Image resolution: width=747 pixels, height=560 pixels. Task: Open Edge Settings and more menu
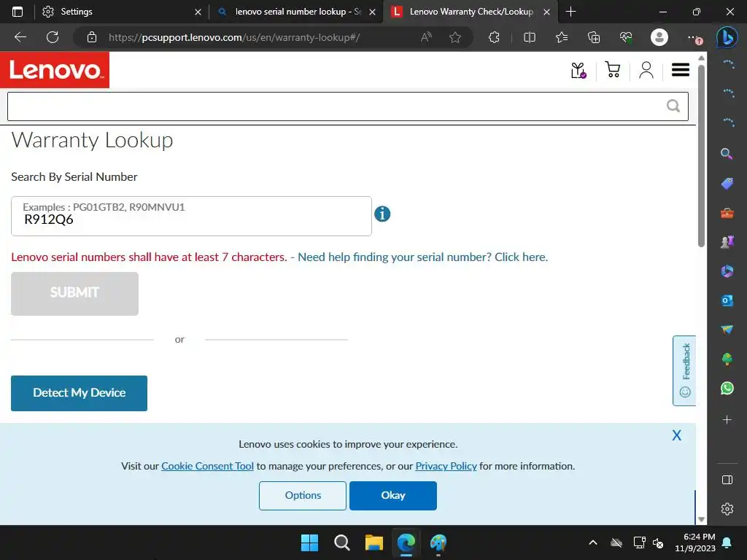[x=693, y=37]
